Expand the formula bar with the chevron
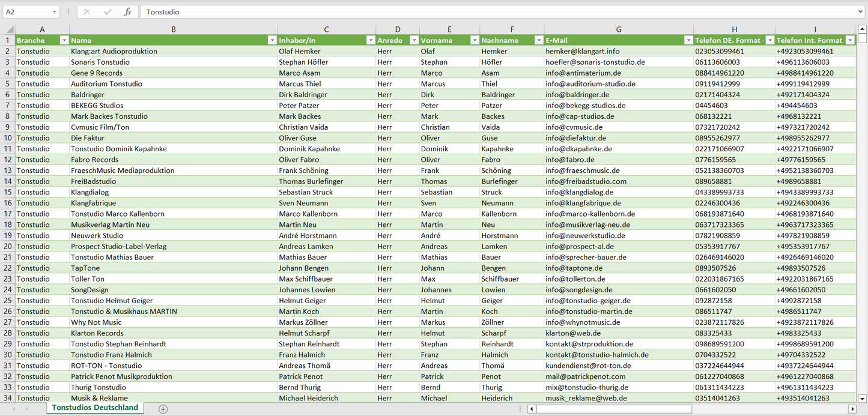The height and width of the screenshot is (416, 868). point(861,12)
